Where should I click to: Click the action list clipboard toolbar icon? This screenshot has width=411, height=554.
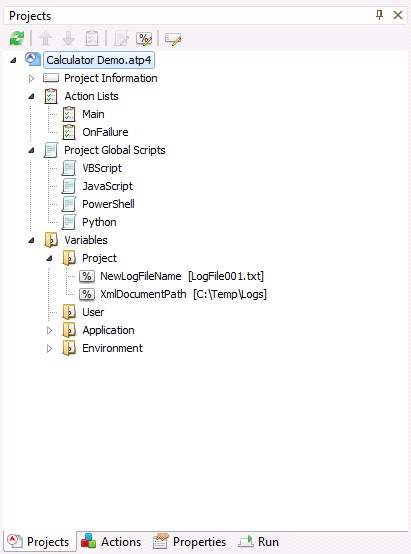[x=92, y=38]
